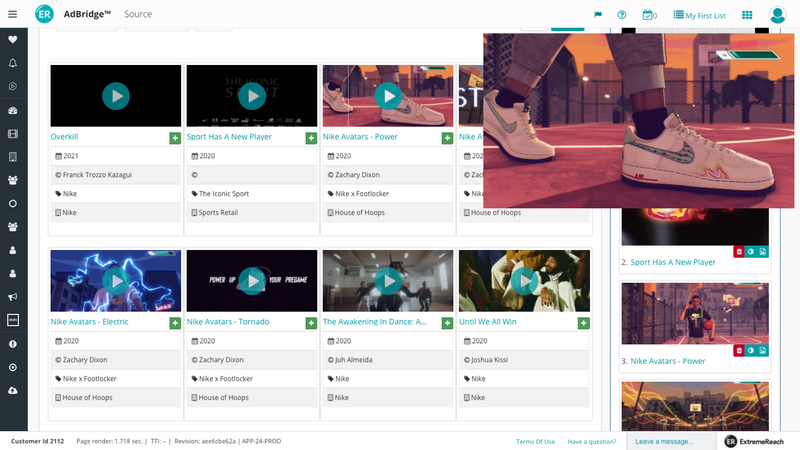Click the ER AdBridge logo
Image resolution: width=800 pixels, height=450 pixels.
[44, 14]
